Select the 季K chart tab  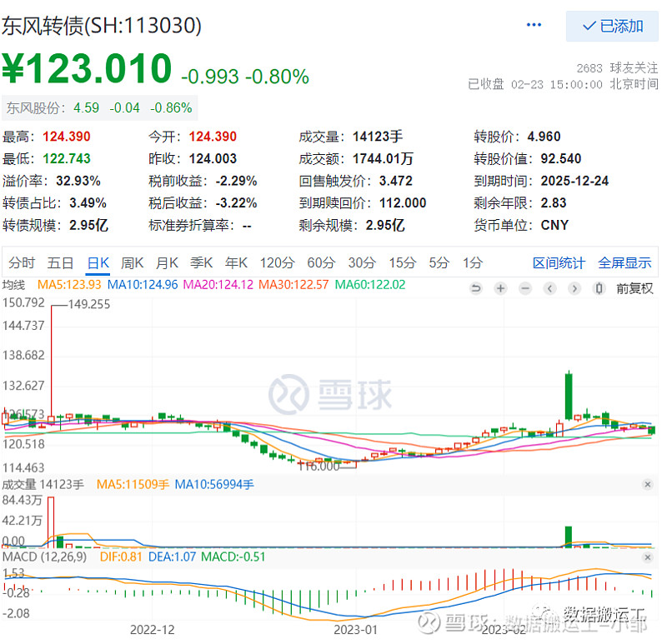(201, 262)
